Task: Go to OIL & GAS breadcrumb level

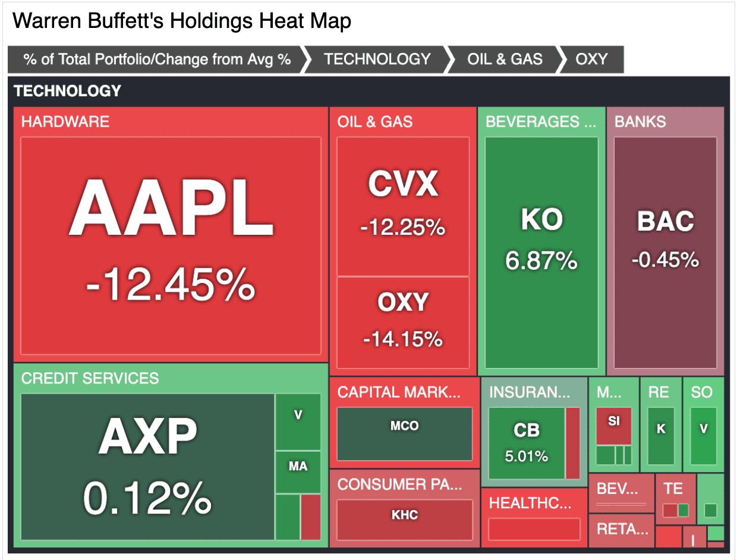Action: click(505, 59)
